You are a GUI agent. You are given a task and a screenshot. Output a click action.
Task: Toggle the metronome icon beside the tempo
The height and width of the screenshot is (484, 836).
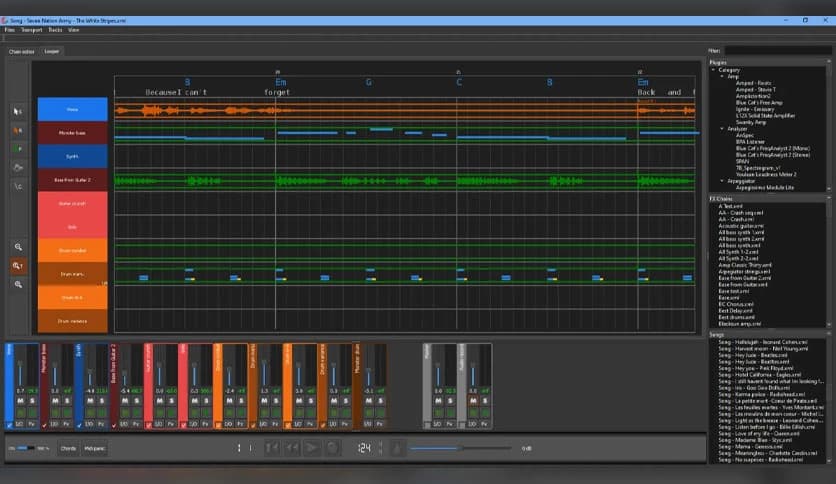[396, 448]
